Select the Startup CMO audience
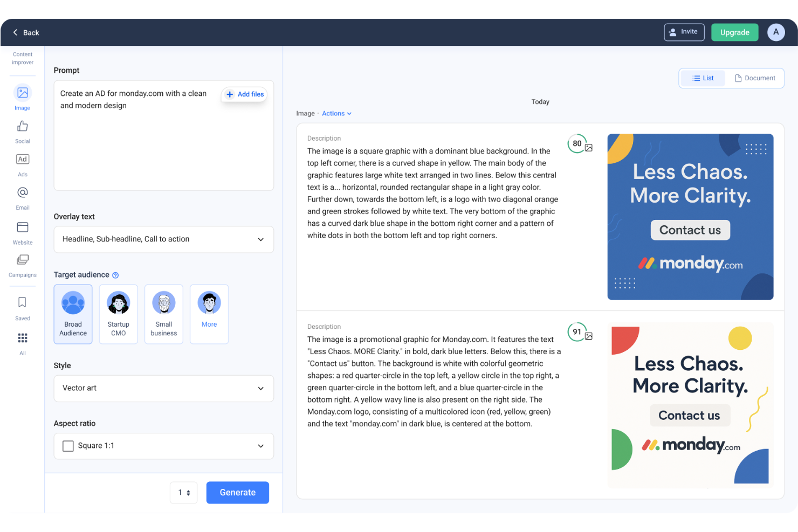 pos(119,314)
